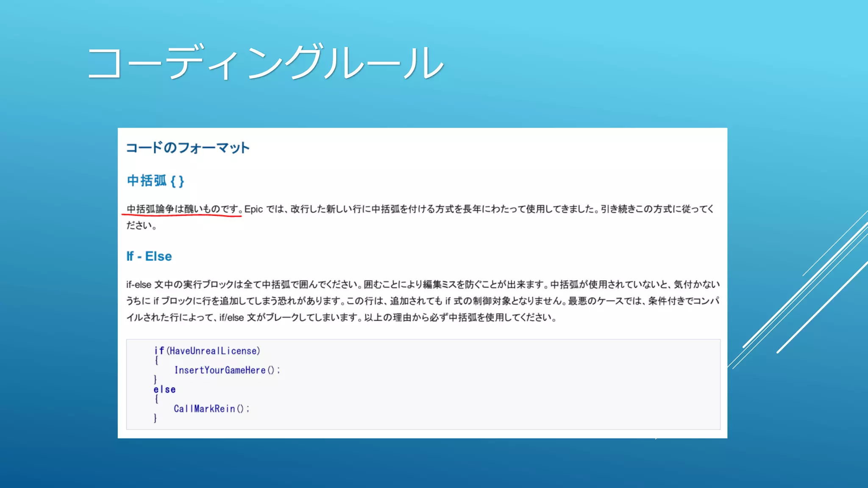Click the ください。 text ending the brace paragraph
The image size is (868, 488).
point(142,225)
